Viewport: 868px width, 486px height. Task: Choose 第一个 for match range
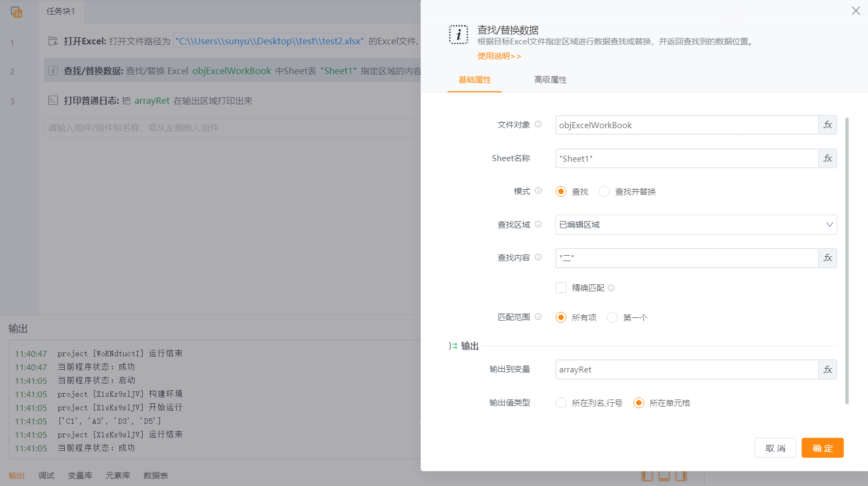(x=612, y=317)
